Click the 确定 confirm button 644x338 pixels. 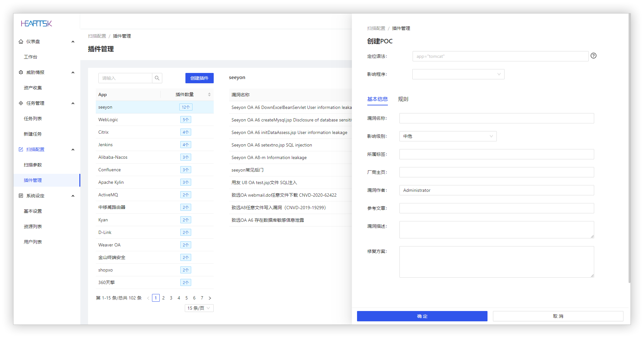[x=422, y=316]
